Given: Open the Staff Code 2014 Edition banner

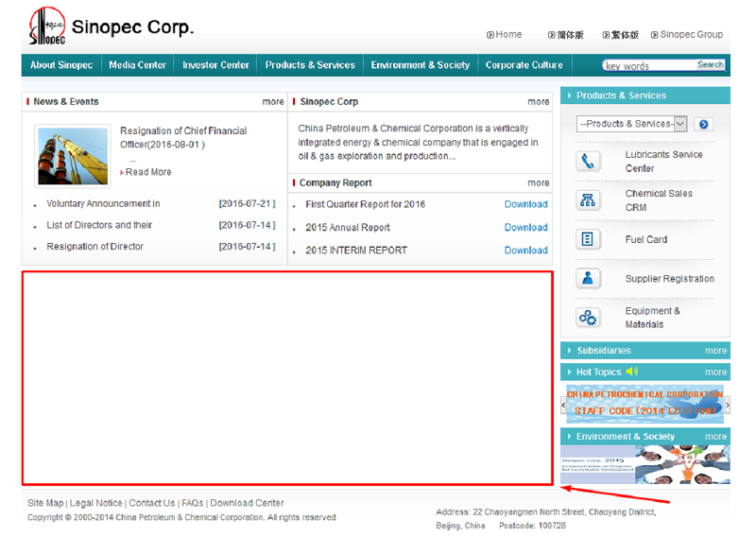Looking at the screenshot, I should pos(645,405).
